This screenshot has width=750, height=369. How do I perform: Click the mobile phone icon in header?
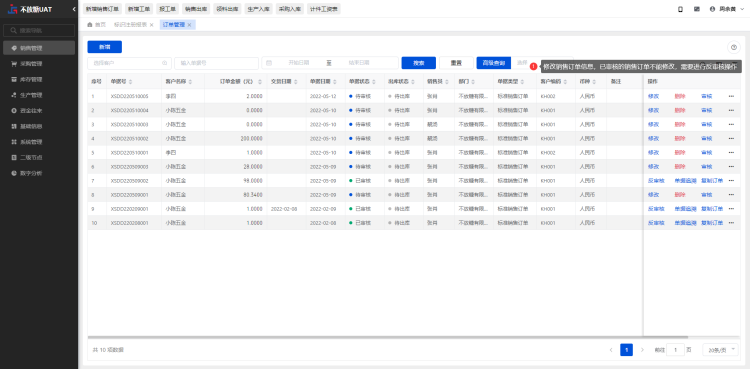pyautogui.click(x=680, y=9)
